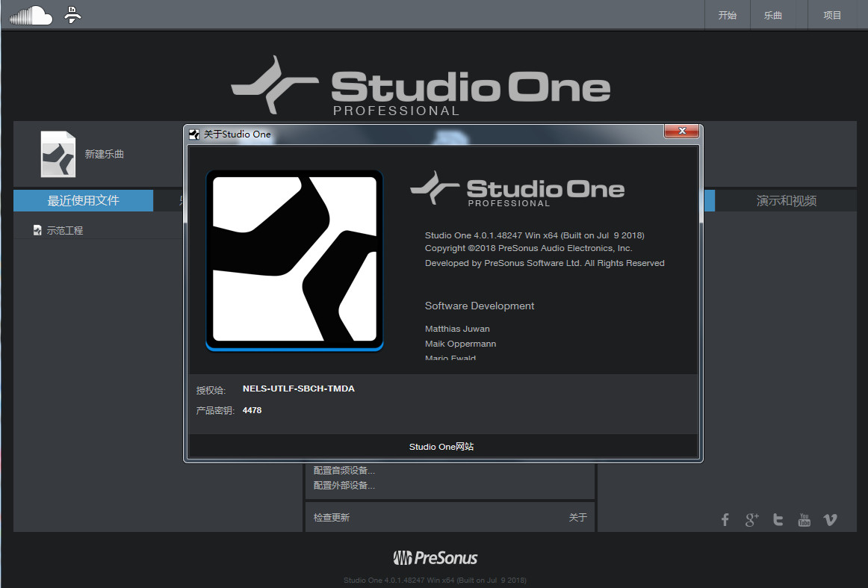The height and width of the screenshot is (588, 868).
Task: Click the PreSonus logo at the bottom
Action: (x=435, y=558)
